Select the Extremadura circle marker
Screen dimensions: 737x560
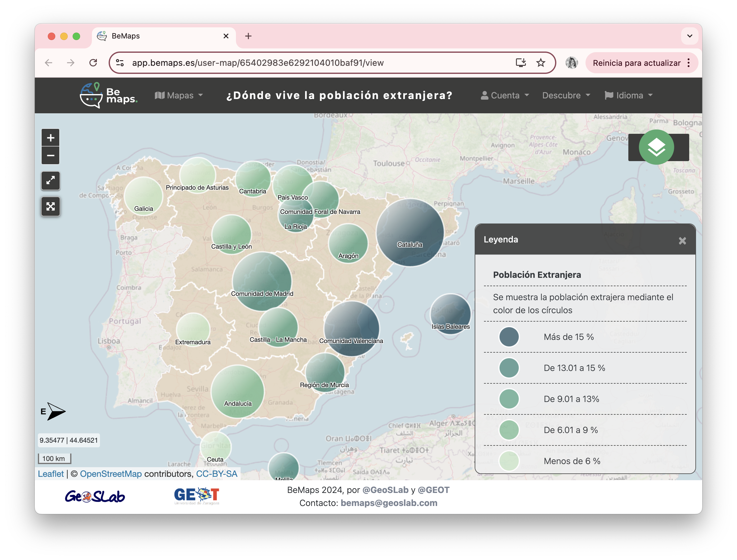point(193,330)
